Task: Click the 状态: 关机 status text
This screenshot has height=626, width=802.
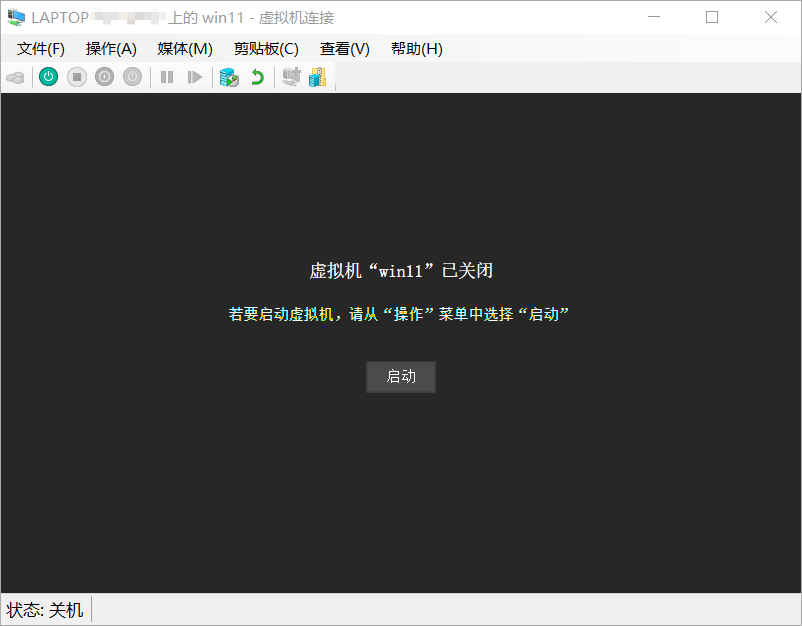Action: pos(44,610)
